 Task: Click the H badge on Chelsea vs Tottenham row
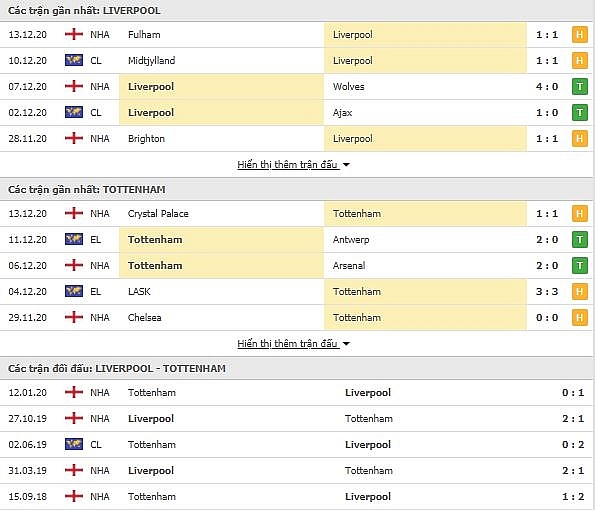[579, 318]
